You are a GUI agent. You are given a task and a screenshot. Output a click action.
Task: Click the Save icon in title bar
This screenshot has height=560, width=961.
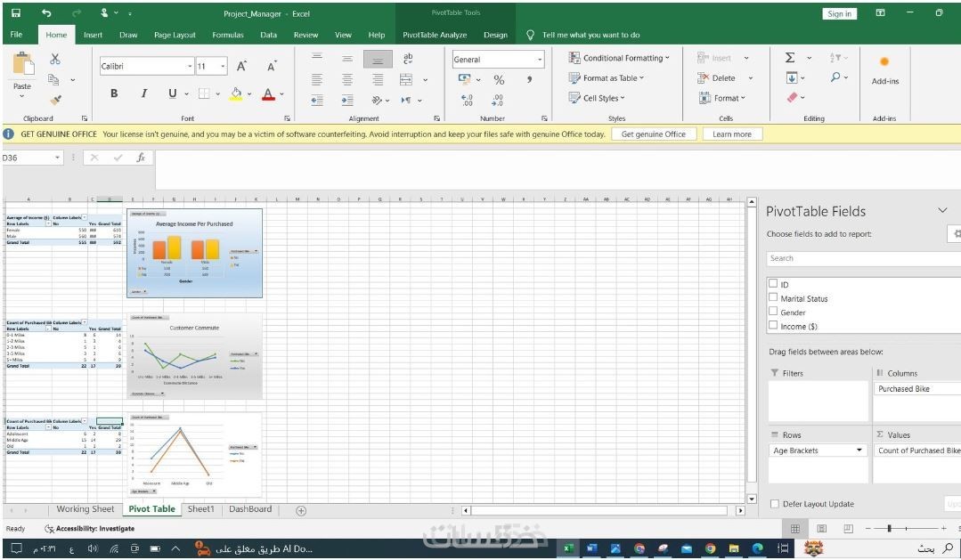[x=16, y=12]
